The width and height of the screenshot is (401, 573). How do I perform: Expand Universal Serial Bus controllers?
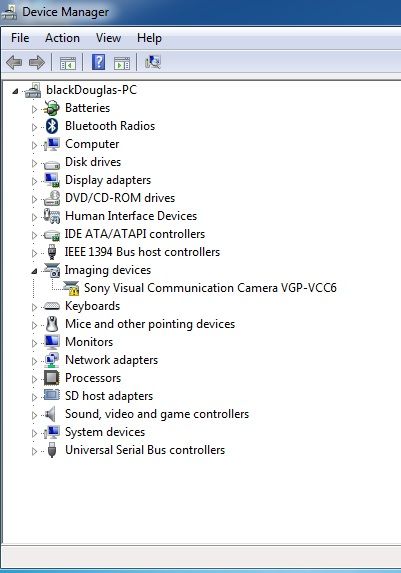[x=34, y=451]
